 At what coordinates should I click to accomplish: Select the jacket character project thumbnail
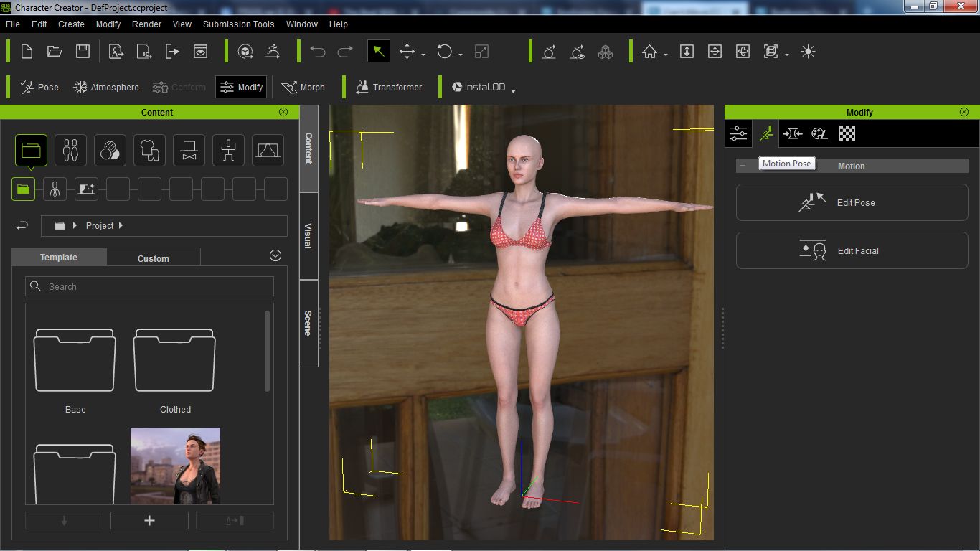pyautogui.click(x=175, y=466)
